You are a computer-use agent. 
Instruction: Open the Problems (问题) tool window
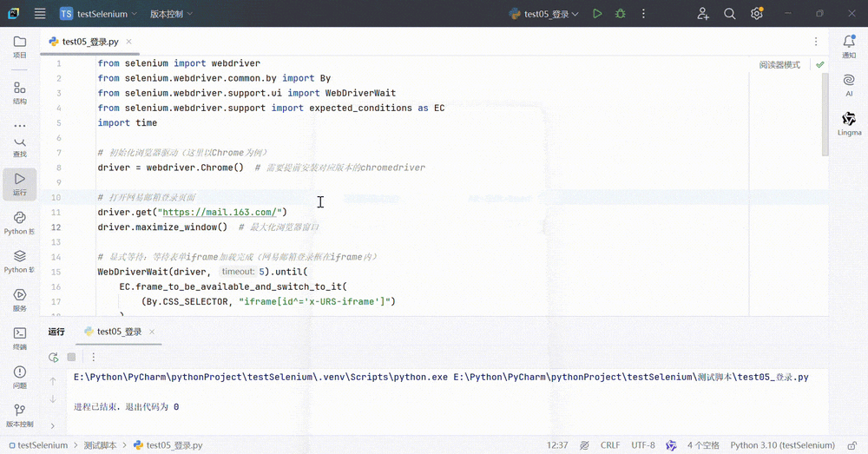[x=19, y=377]
